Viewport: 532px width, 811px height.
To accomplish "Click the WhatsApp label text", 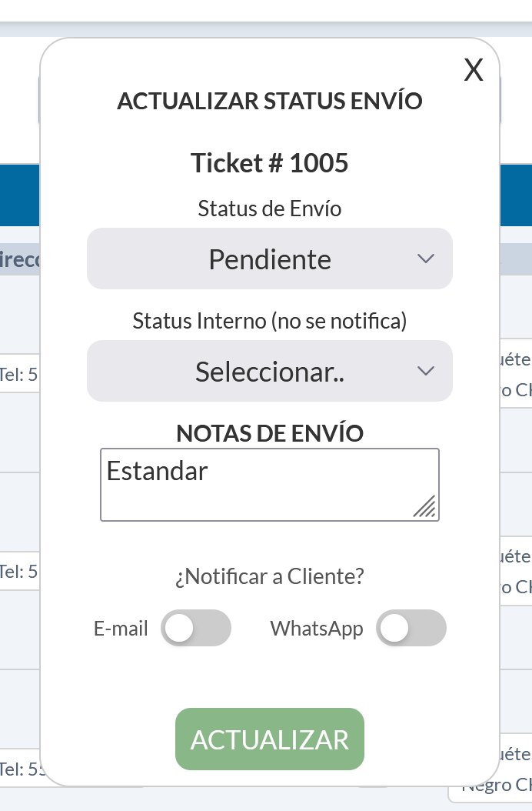I will [316, 629].
